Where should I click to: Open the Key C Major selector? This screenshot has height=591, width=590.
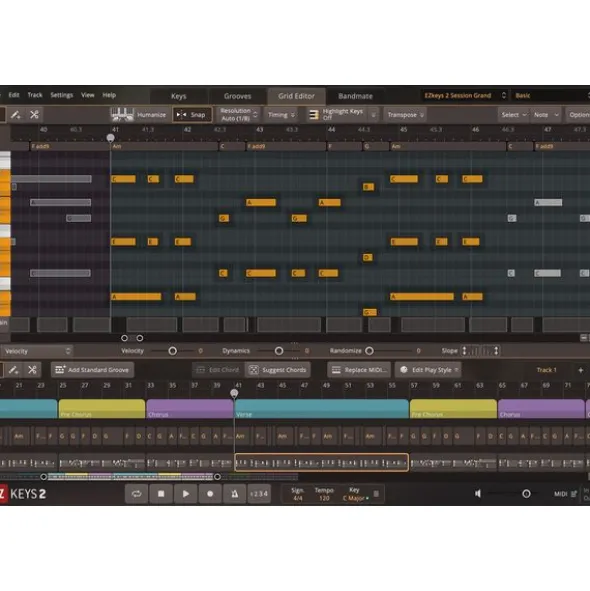pos(355,494)
